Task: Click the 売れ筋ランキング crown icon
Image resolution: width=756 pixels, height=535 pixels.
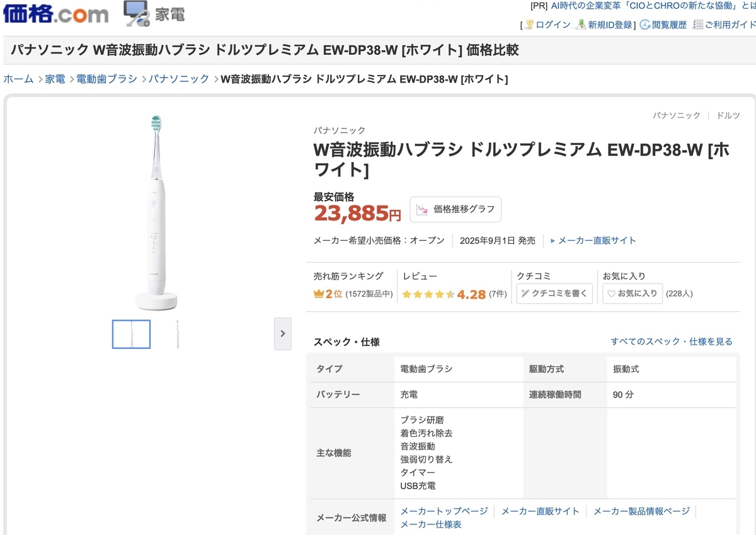Action: (x=318, y=294)
